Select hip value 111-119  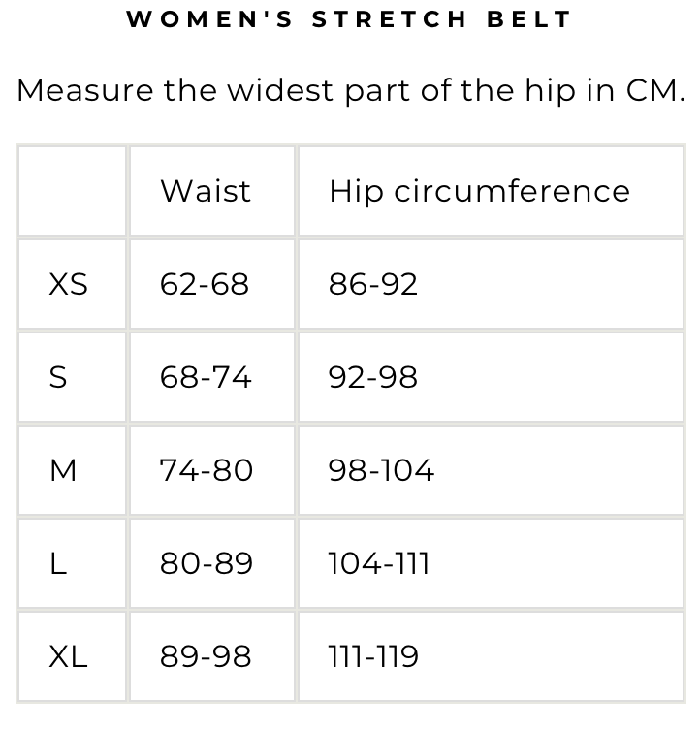point(373,656)
